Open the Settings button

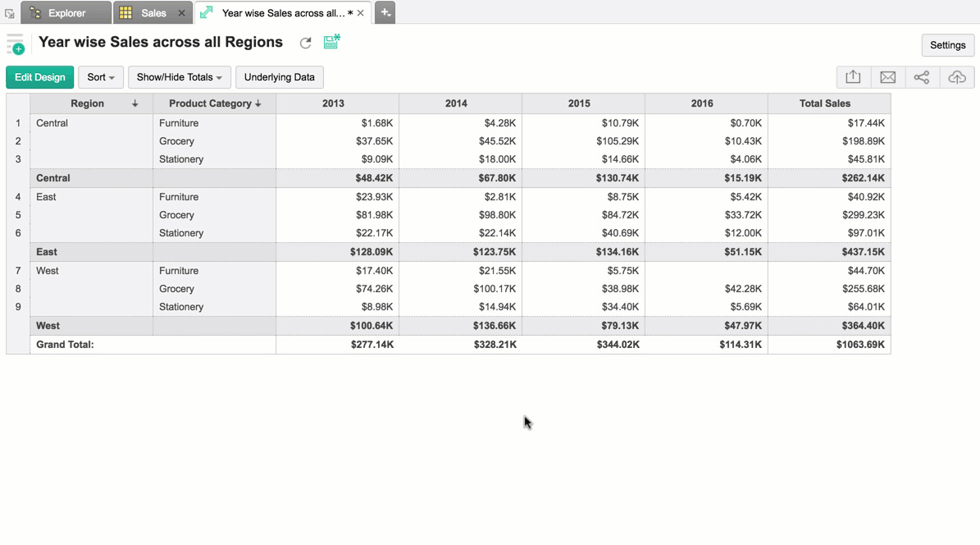point(947,45)
